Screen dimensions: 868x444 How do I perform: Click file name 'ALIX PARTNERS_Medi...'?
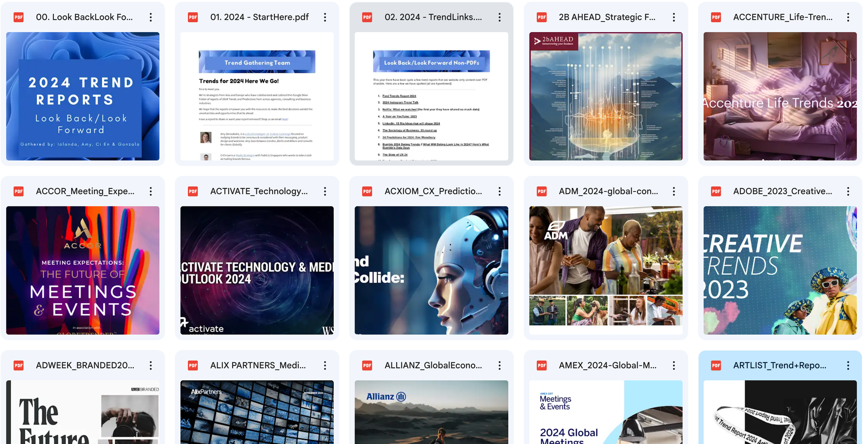[x=258, y=366]
